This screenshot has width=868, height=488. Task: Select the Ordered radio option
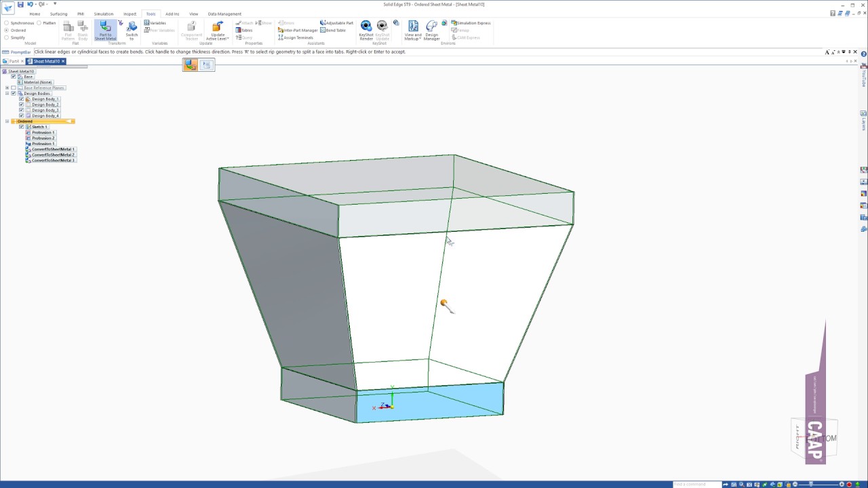click(15, 30)
